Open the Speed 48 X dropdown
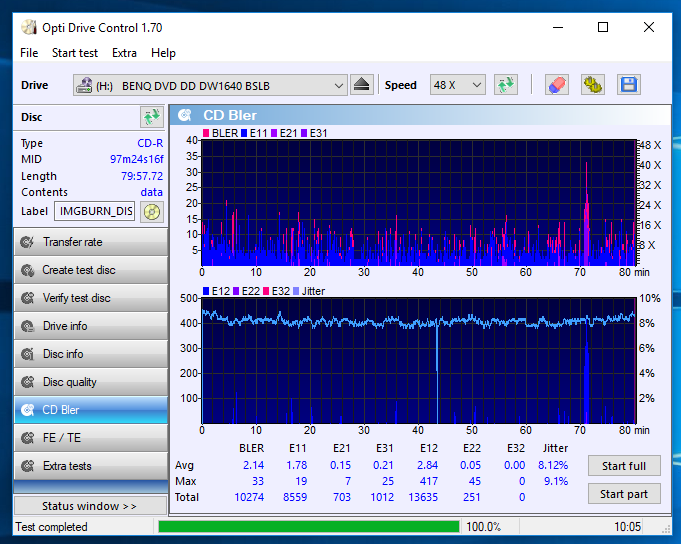 pos(458,85)
